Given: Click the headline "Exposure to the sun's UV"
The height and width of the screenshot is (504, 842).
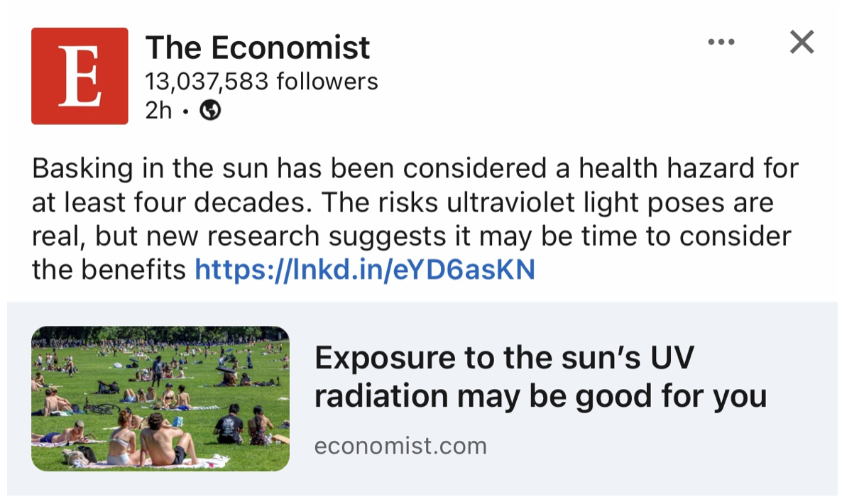Looking at the screenshot, I should click(x=503, y=358).
